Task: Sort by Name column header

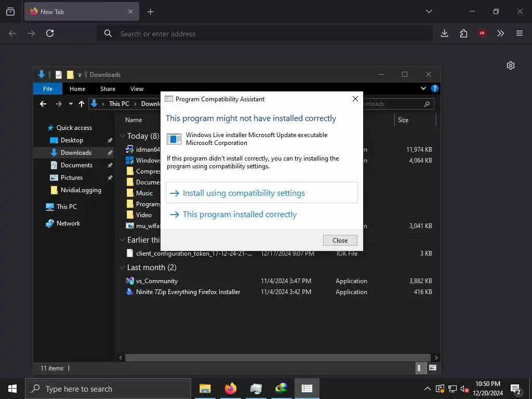Action: point(134,120)
